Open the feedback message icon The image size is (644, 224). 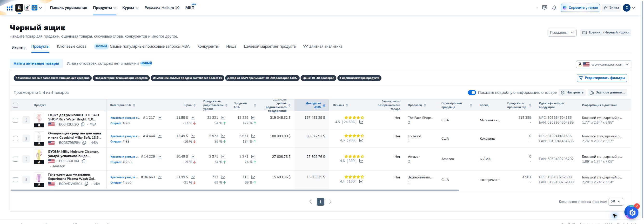[x=544, y=8]
